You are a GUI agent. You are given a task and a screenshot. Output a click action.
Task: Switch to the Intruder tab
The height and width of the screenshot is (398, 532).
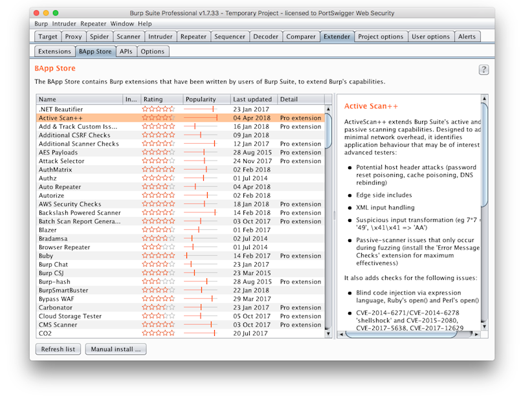160,37
